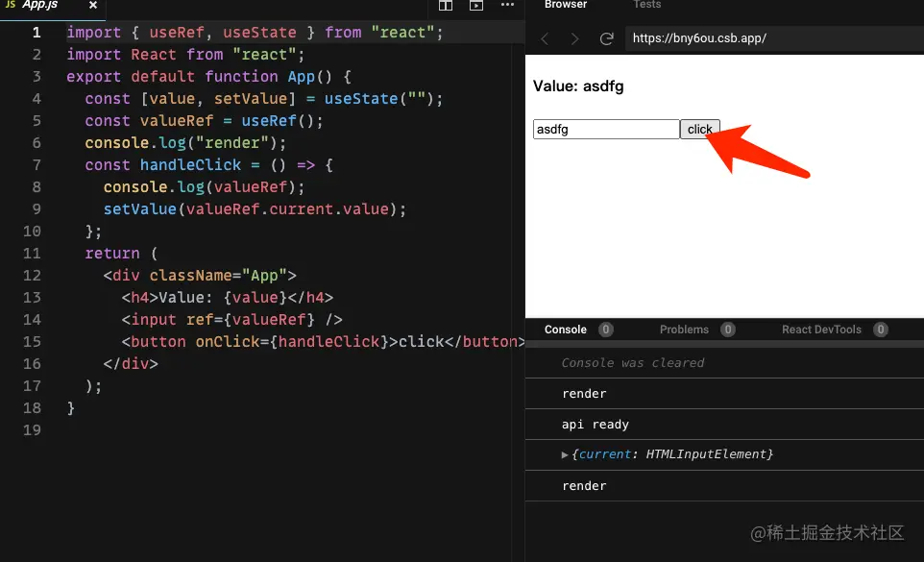This screenshot has height=562, width=924.
Task: Click the return statement on line 11
Action: [121, 254]
